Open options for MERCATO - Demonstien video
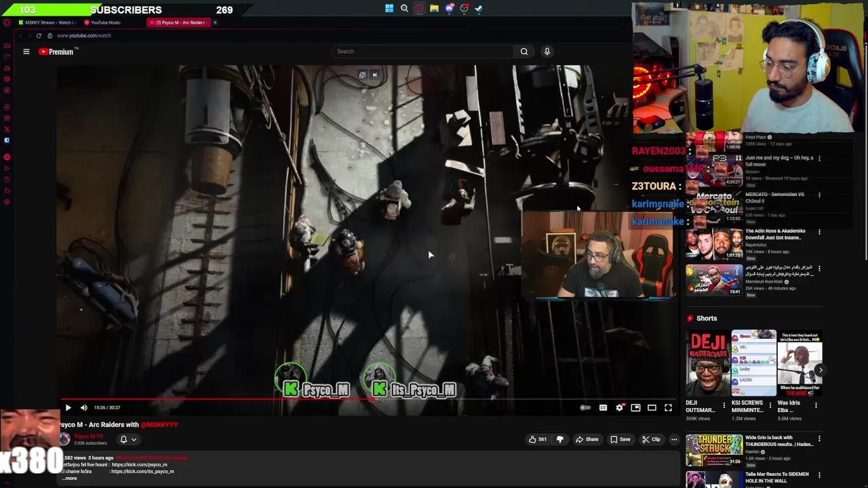Screen dimensions: 868x488 (819, 195)
